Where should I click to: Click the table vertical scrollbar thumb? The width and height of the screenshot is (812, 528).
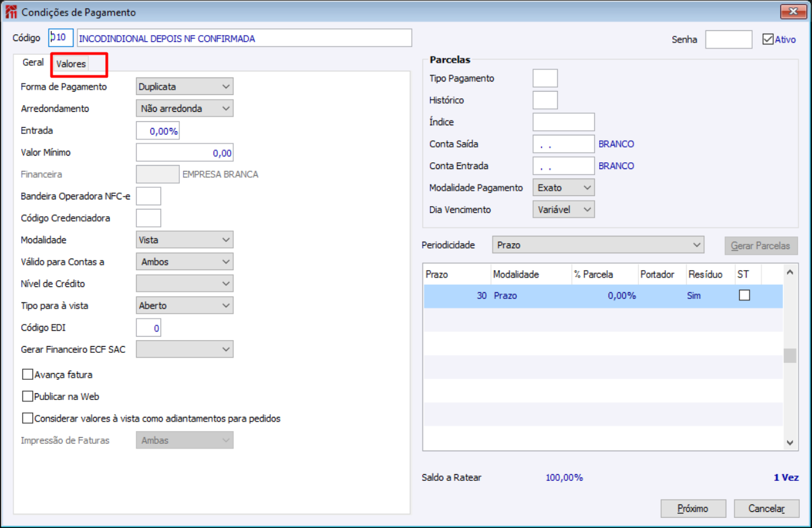coord(790,356)
